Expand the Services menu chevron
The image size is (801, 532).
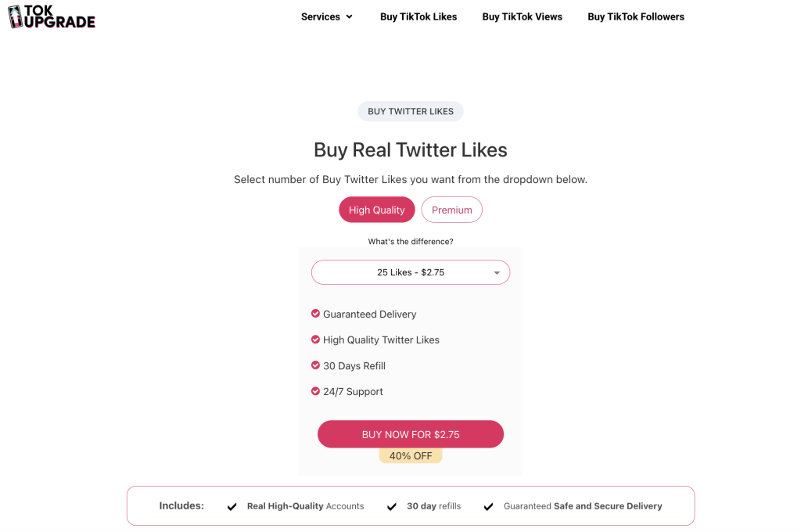(x=350, y=17)
